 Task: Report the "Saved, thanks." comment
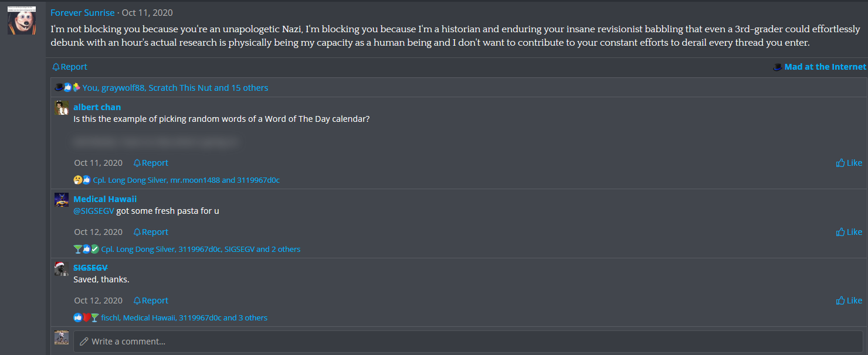click(x=151, y=301)
